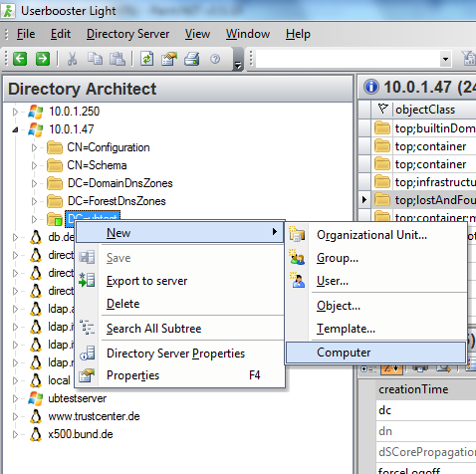Select the 10.0.1.47 Windows server icon
The width and height of the screenshot is (476, 474).
(36, 129)
